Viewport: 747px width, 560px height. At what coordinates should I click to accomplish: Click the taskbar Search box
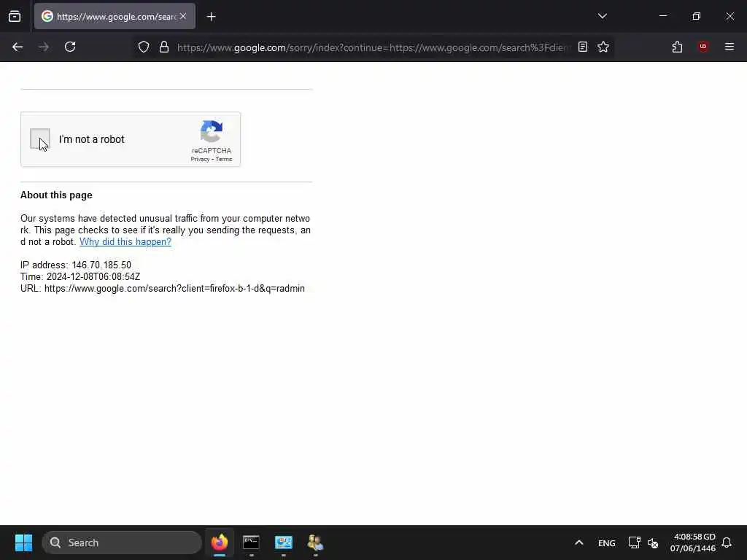[x=122, y=542]
